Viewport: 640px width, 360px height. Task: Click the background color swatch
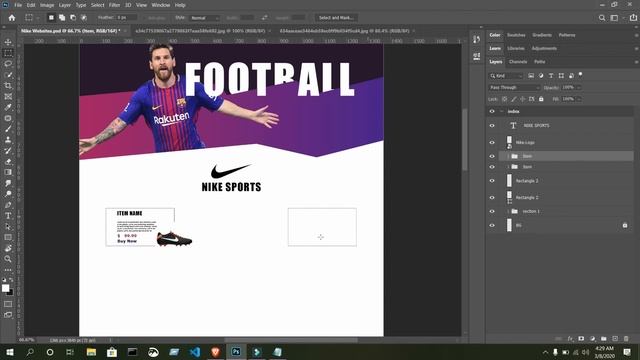point(10,293)
